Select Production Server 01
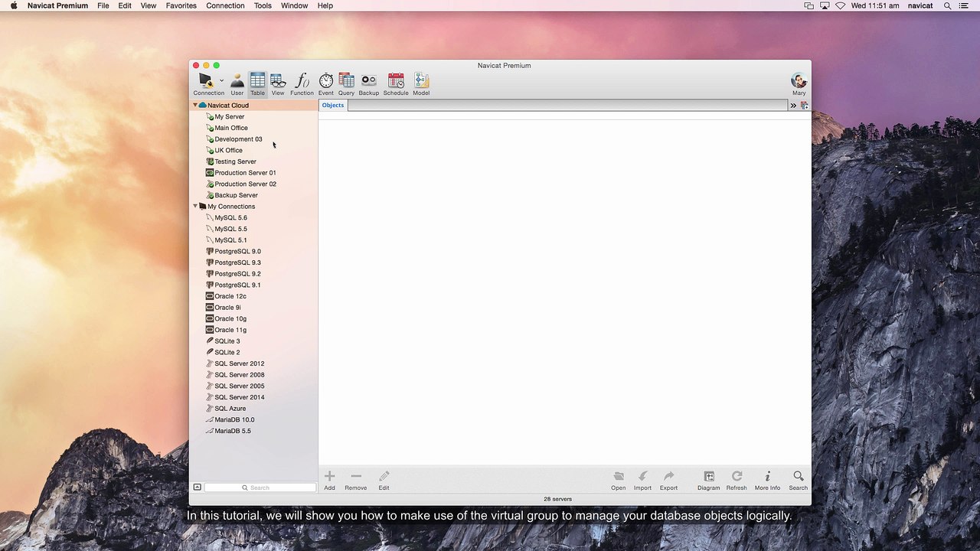This screenshot has height=551, width=980. pos(245,173)
